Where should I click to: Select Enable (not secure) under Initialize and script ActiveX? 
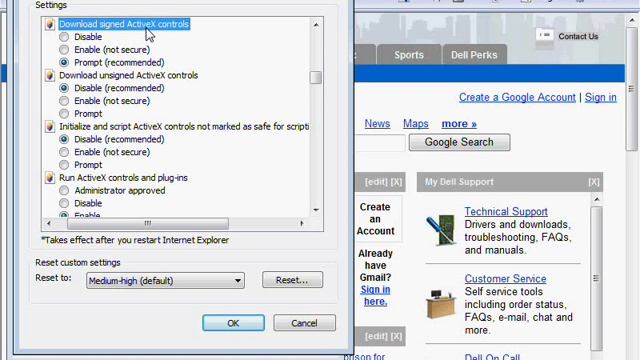[64, 152]
